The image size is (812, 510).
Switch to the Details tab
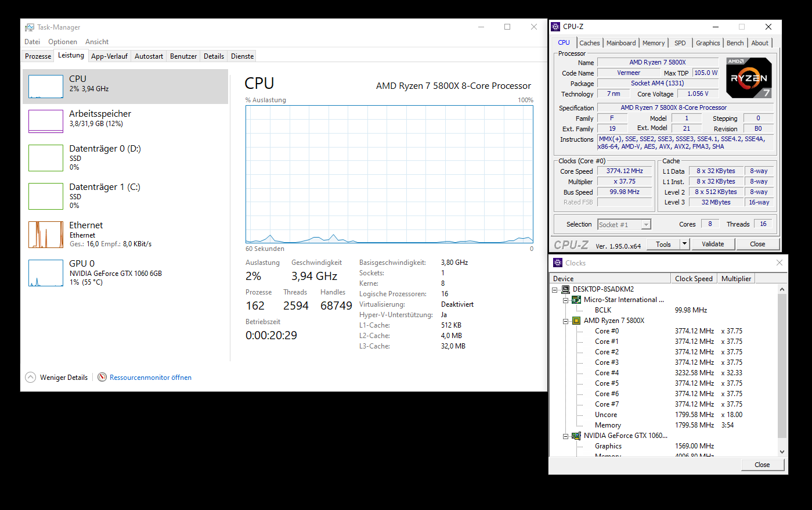[214, 56]
